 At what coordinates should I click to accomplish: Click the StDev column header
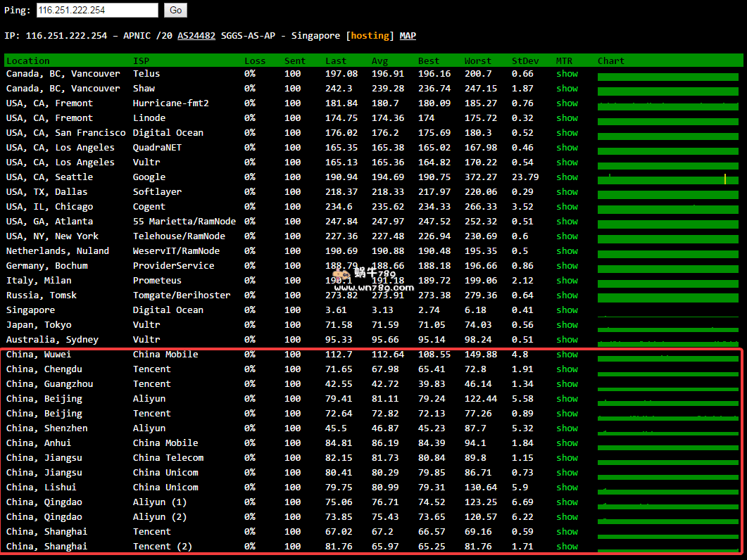pos(525,61)
